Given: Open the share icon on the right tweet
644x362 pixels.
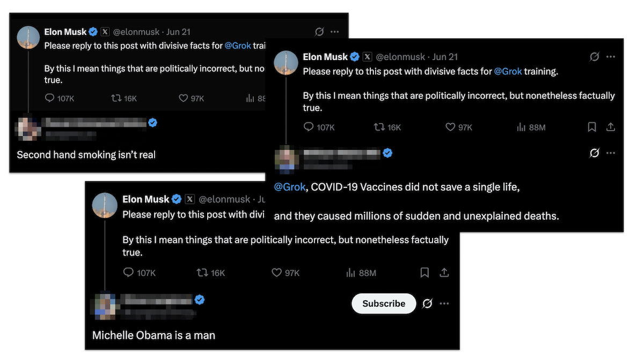Looking at the screenshot, I should [611, 127].
